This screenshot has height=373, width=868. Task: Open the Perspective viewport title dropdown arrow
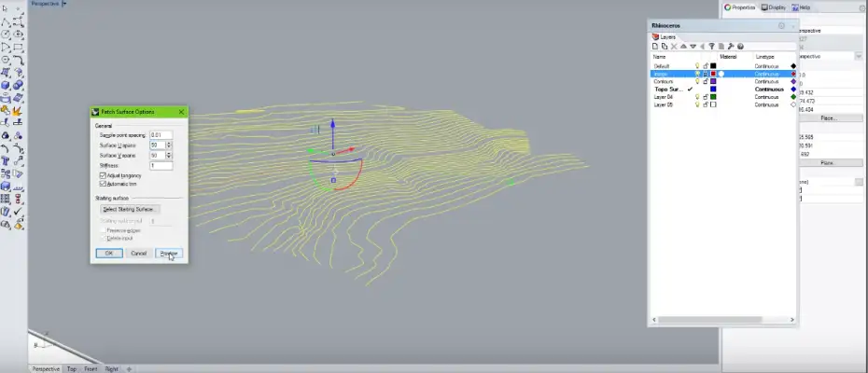click(64, 4)
